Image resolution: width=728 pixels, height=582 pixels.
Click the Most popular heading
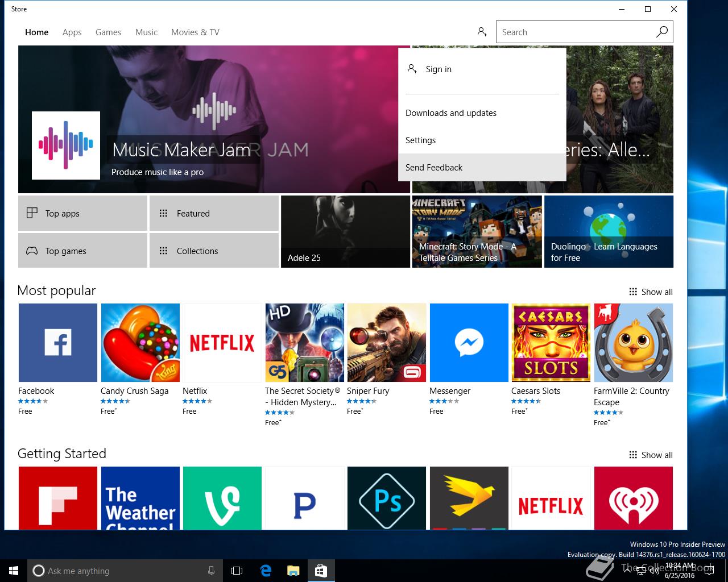pos(56,290)
